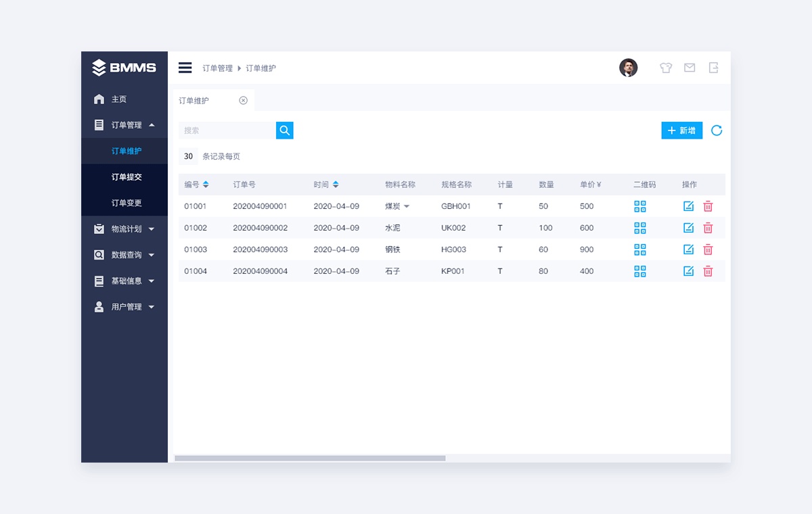Delete order row 01004
This screenshot has width=812, height=514.
pos(708,271)
